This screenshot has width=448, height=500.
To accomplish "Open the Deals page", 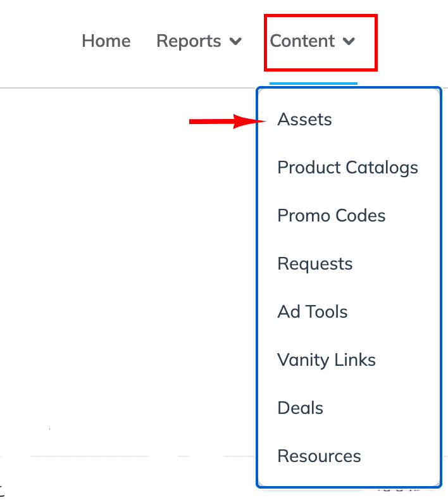I will [300, 408].
